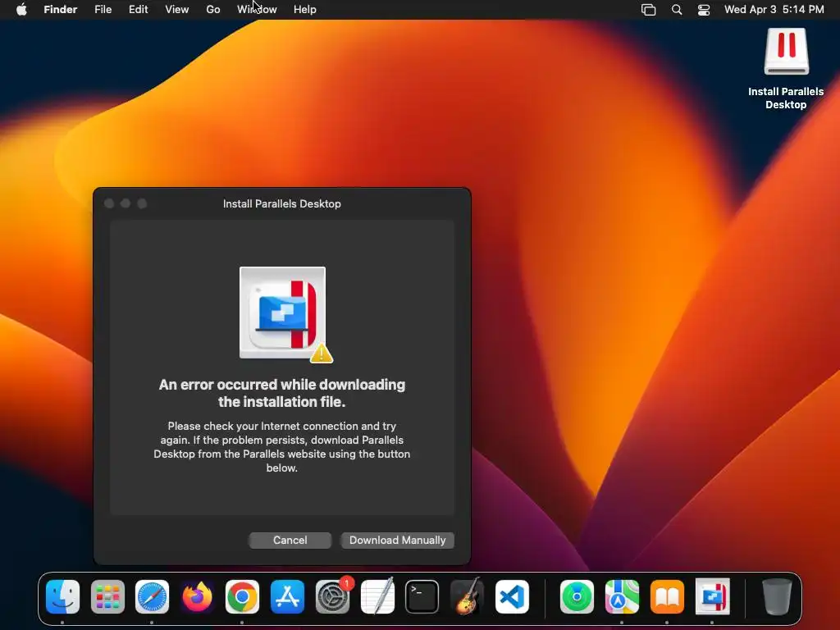Open Spotlight search magnifier
The image size is (840, 630).
(x=677, y=10)
